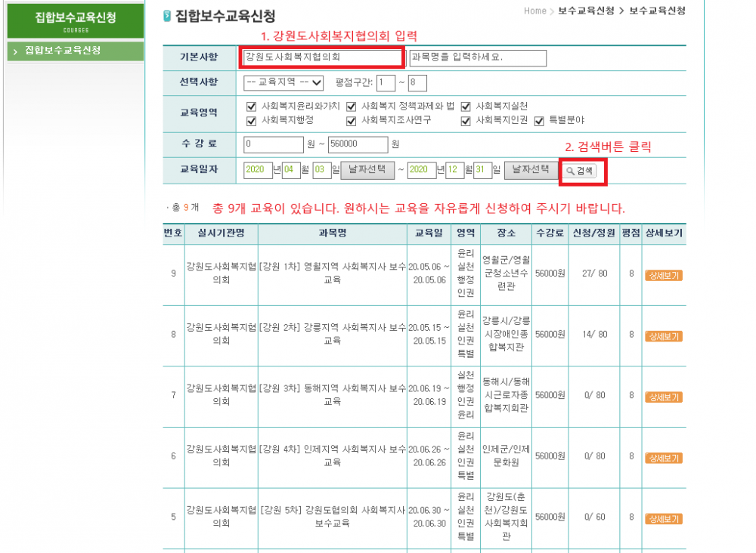Open 상세보기 for course number 8
Viewport: 756px width, 553px height.
(664, 336)
